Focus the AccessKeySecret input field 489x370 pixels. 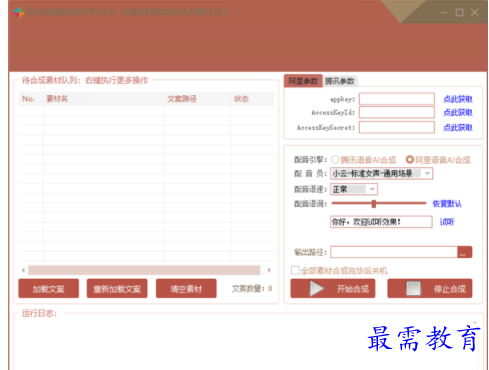coord(397,127)
